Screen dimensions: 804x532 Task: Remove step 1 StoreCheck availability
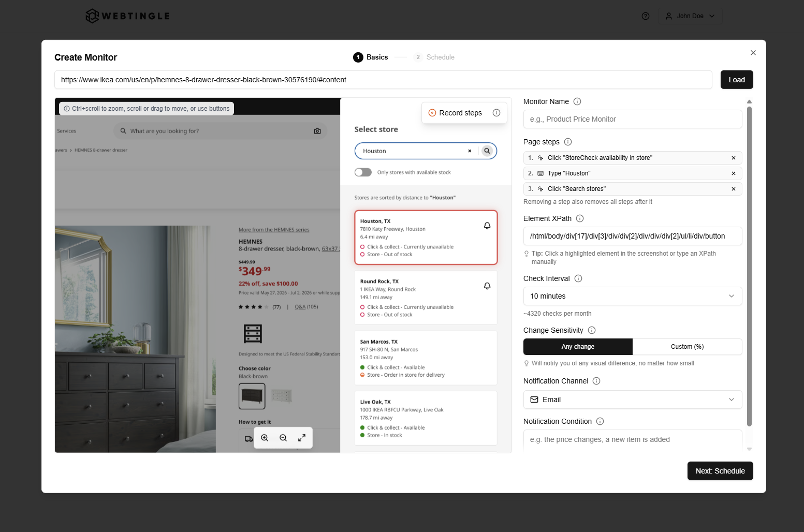click(733, 158)
